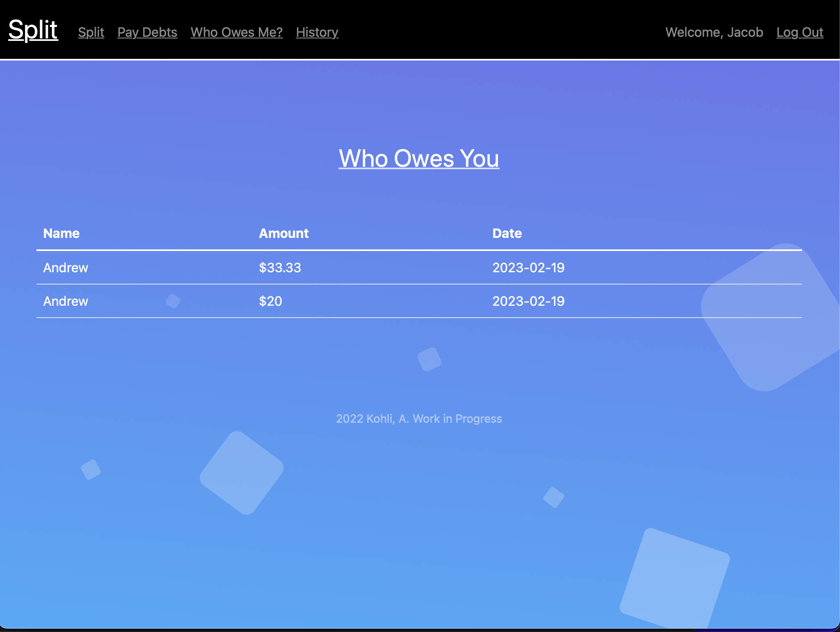Click the Date column header

click(507, 233)
